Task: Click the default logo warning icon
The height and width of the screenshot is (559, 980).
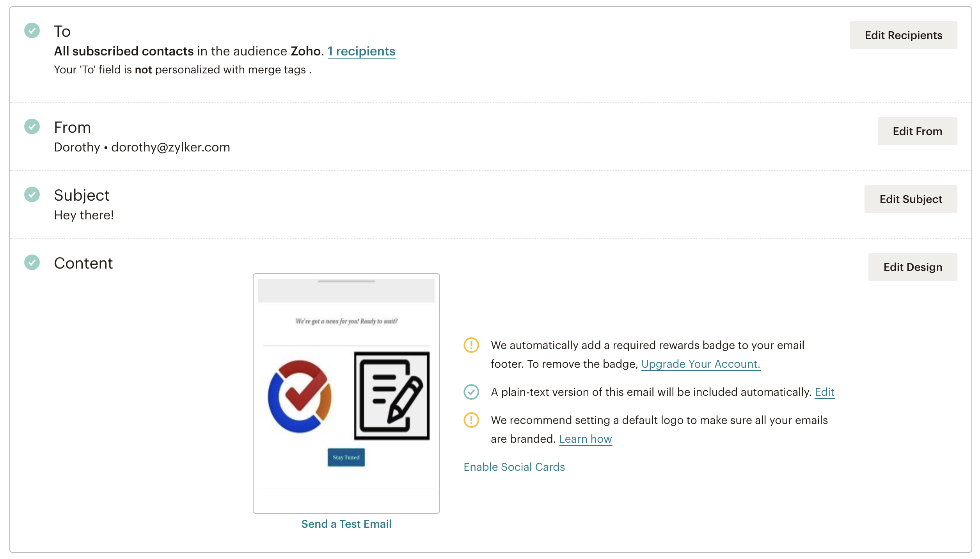Action: click(x=471, y=420)
